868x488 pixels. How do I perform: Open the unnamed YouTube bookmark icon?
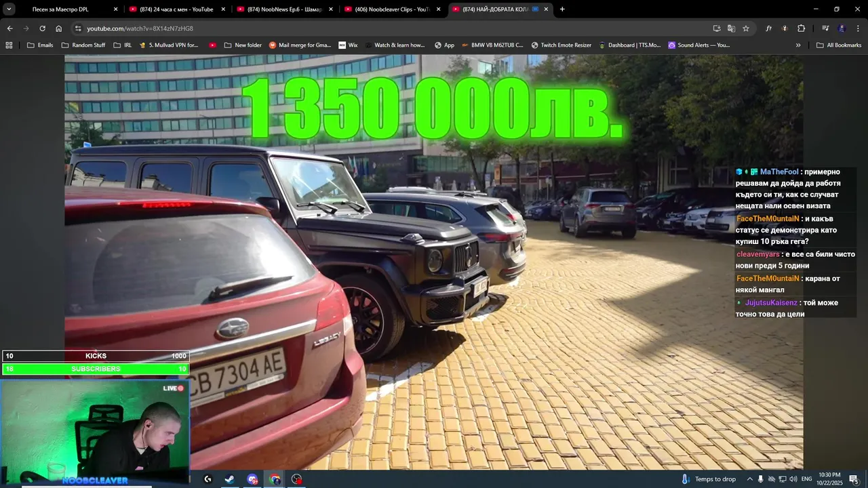coord(213,45)
